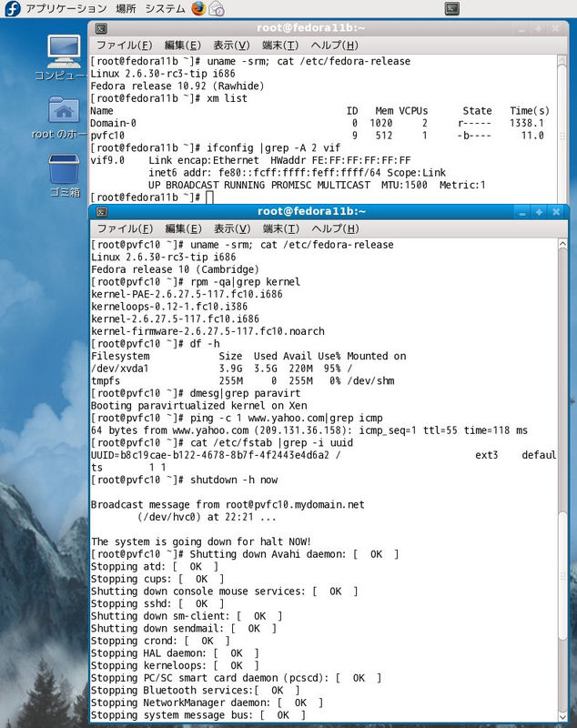
Task: Open Help menu in front terminal window
Action: (335, 228)
